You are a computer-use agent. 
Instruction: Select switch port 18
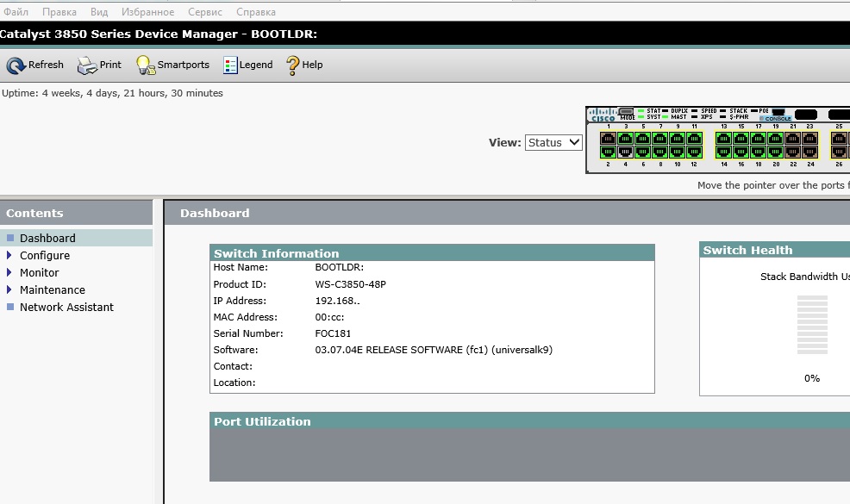pyautogui.click(x=759, y=152)
